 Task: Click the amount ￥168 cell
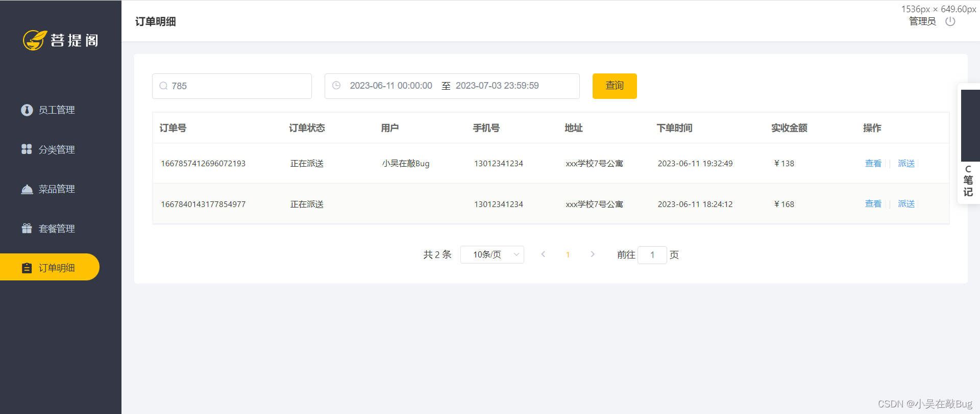click(784, 204)
